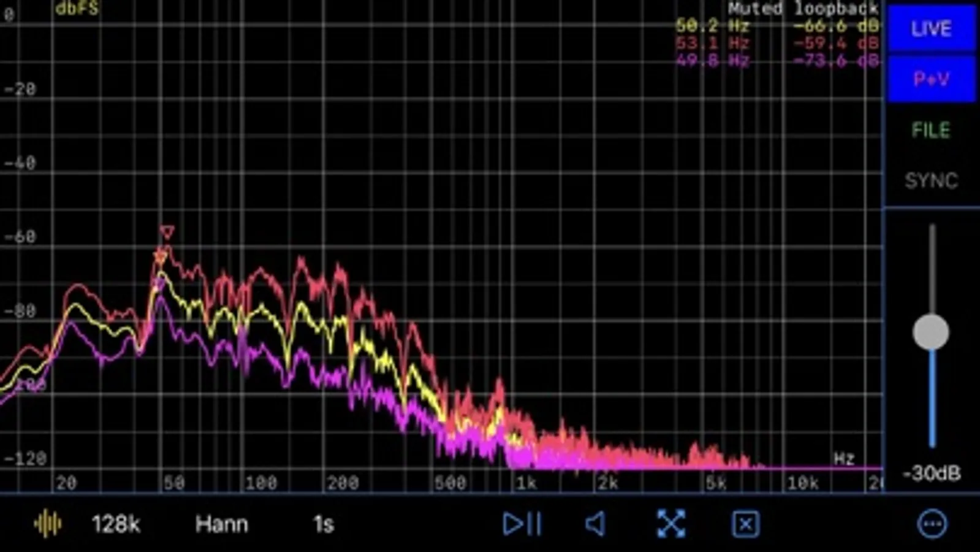Toggle the P+V peak and valley button
The width and height of the screenshot is (980, 552).
point(931,79)
